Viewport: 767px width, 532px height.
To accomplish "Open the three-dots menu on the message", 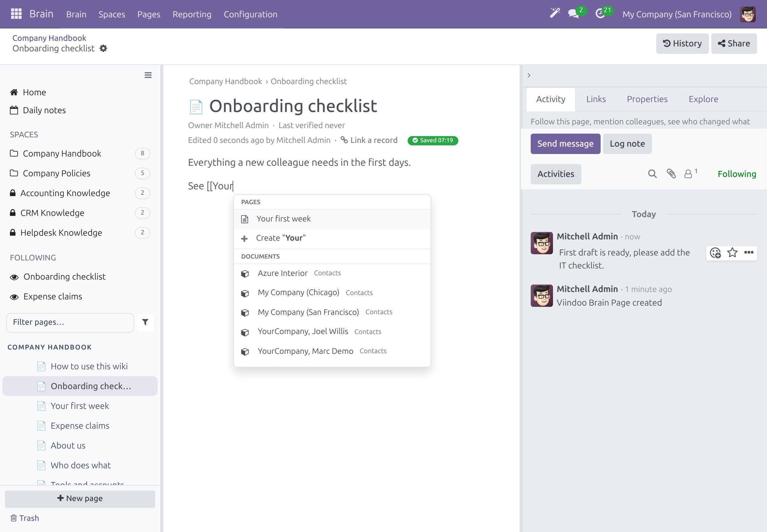I will click(749, 252).
